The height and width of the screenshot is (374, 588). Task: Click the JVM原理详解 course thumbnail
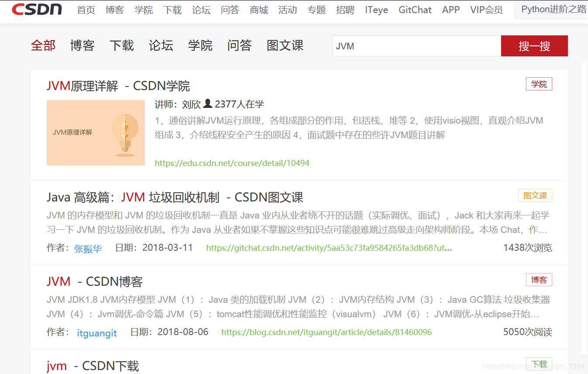click(96, 133)
